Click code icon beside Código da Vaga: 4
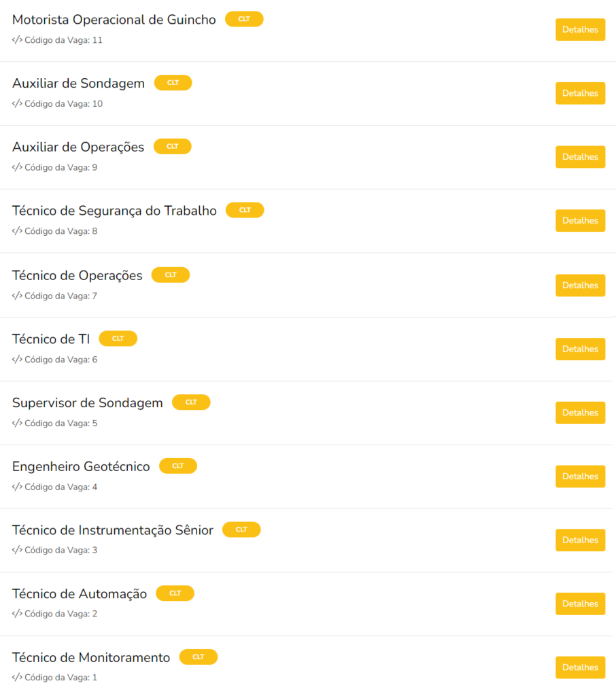The height and width of the screenshot is (696, 616). pyautogui.click(x=17, y=487)
